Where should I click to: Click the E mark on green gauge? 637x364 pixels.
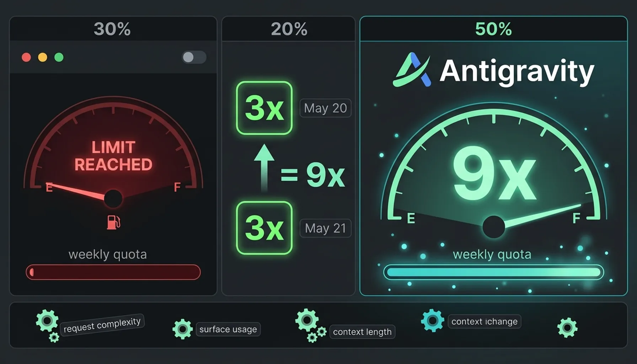coord(411,218)
